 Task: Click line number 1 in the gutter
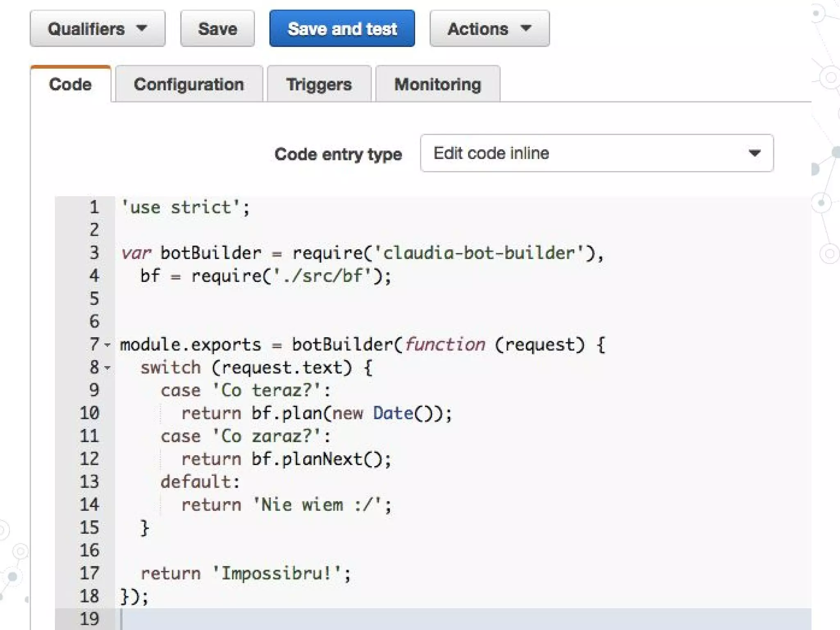[94, 207]
